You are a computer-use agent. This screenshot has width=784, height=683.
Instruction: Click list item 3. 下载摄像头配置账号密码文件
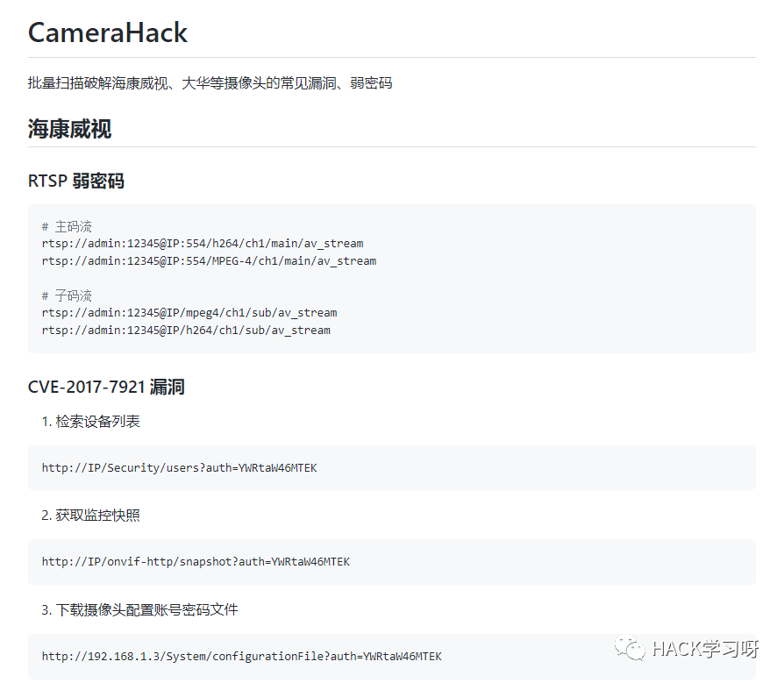click(140, 609)
